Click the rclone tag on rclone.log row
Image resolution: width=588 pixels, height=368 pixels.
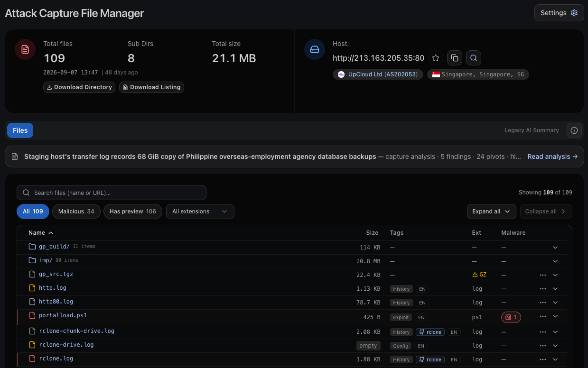tap(431, 359)
